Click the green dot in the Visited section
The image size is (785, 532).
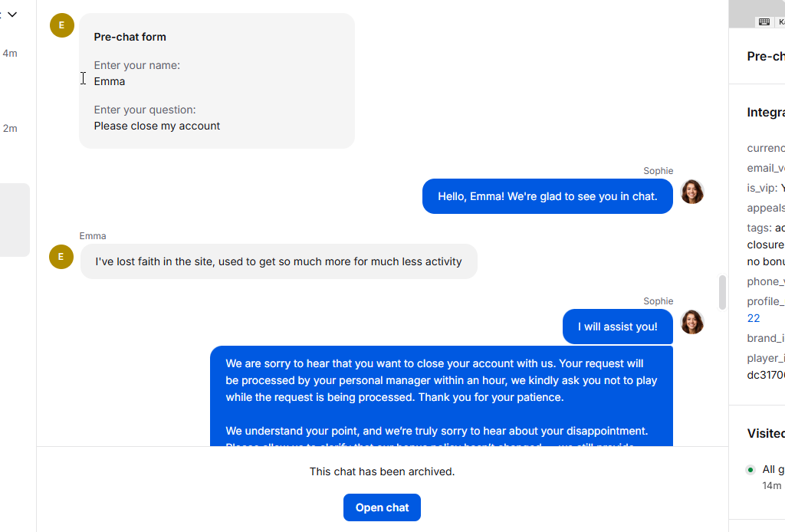750,469
